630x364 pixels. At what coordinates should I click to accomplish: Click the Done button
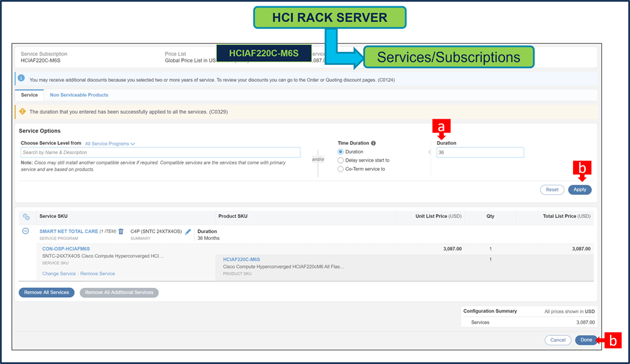[586, 340]
